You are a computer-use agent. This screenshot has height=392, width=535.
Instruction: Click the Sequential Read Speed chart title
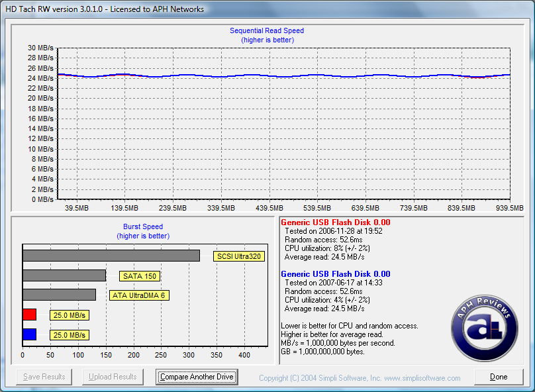267,30
